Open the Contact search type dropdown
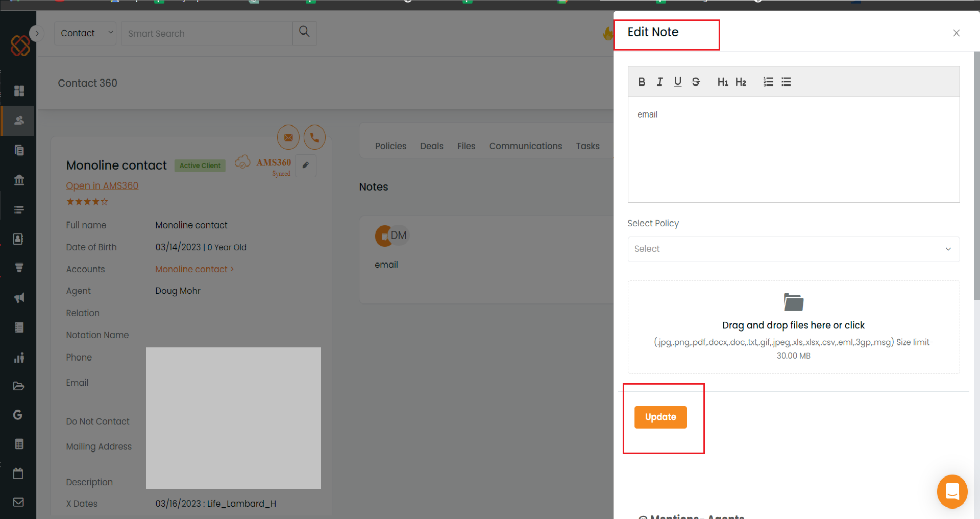 tap(85, 33)
